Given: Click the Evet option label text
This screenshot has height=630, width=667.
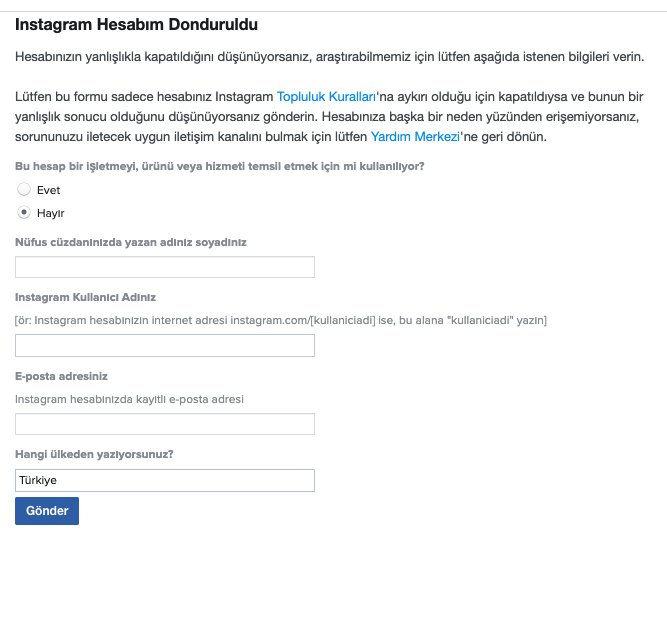Looking at the screenshot, I should click(x=48, y=190).
